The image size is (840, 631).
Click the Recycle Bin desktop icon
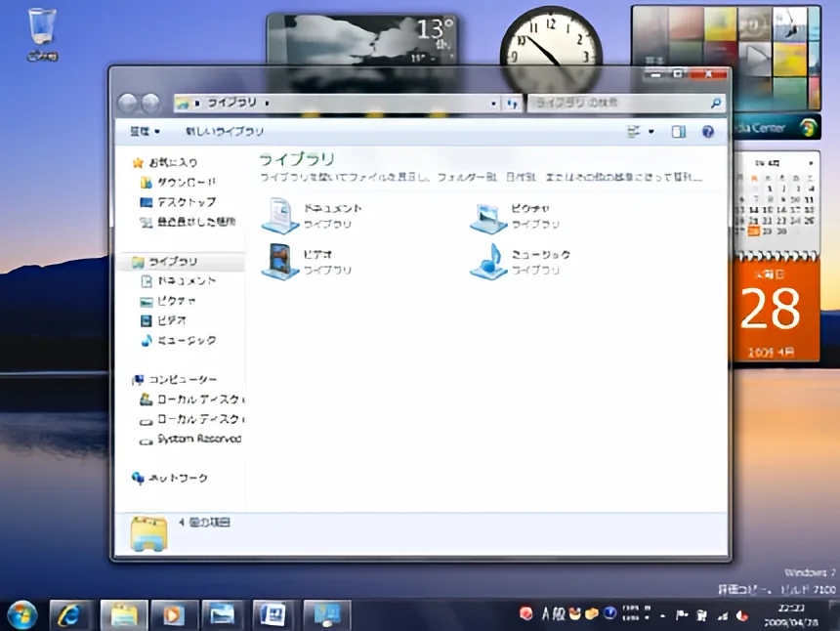coord(42,29)
